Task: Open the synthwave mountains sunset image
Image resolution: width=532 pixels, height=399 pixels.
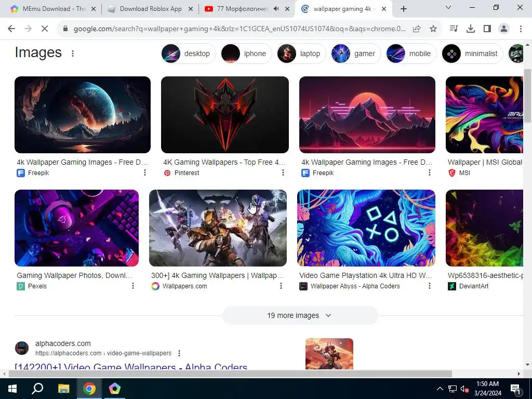Action: (x=367, y=115)
